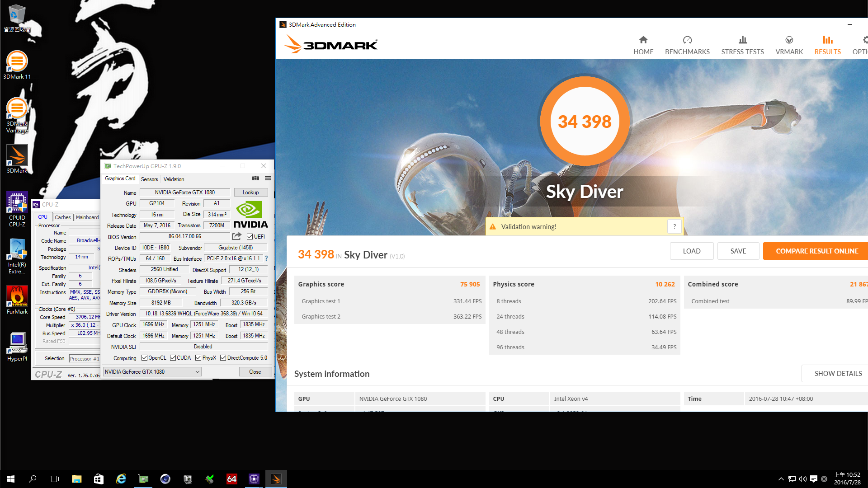Toggle the PhysX checkbox
The width and height of the screenshot is (868, 488).
[x=198, y=358]
